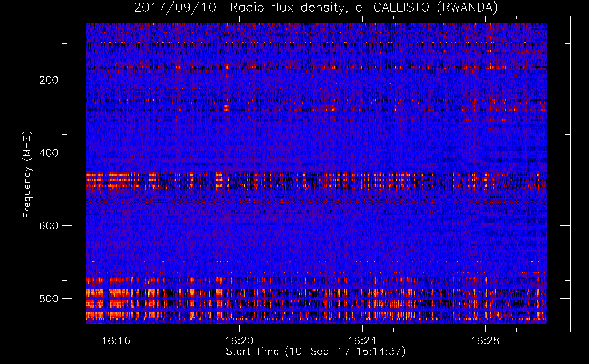The width and height of the screenshot is (589, 364).
Task: Click the 'Start Time (10-Sep-17 16:14:37)' x-axis label
Action: coord(316,352)
